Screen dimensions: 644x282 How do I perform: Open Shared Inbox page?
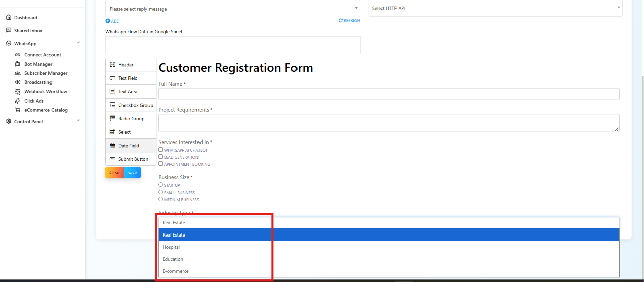(28, 31)
